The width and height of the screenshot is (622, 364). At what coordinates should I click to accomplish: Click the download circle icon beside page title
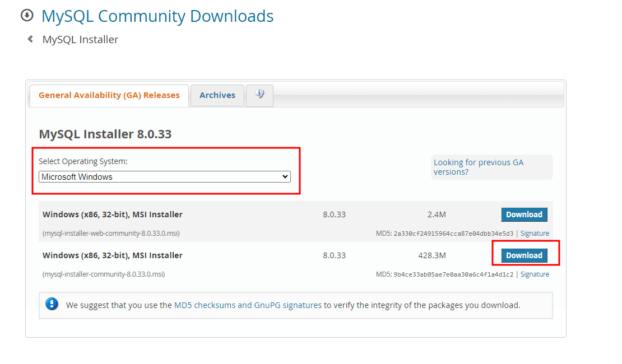pos(27,16)
